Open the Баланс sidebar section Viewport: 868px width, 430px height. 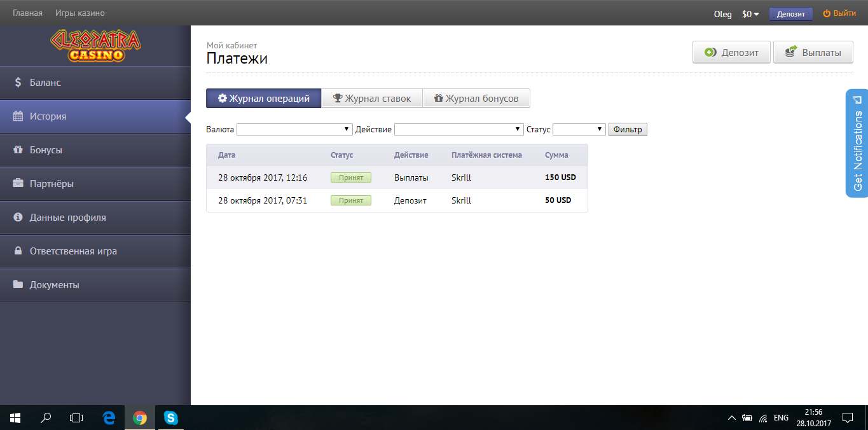click(95, 83)
